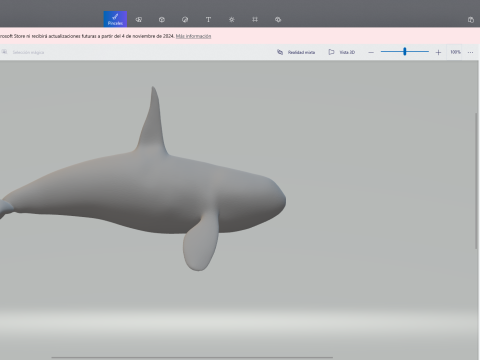Click the zoom slider handle

pyautogui.click(x=405, y=52)
